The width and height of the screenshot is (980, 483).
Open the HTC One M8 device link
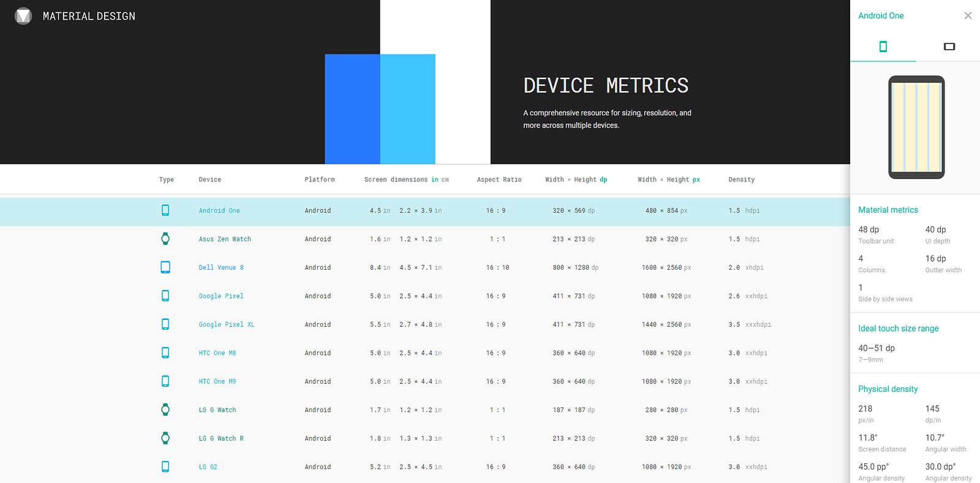coord(217,353)
